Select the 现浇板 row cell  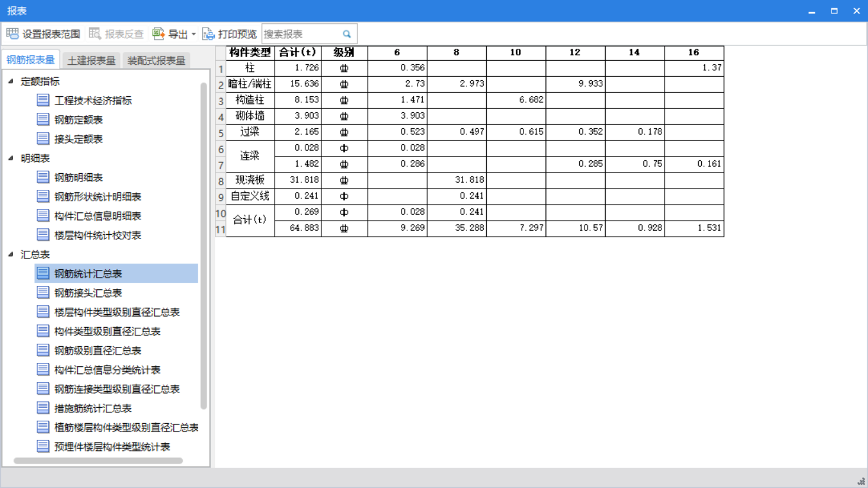point(250,180)
